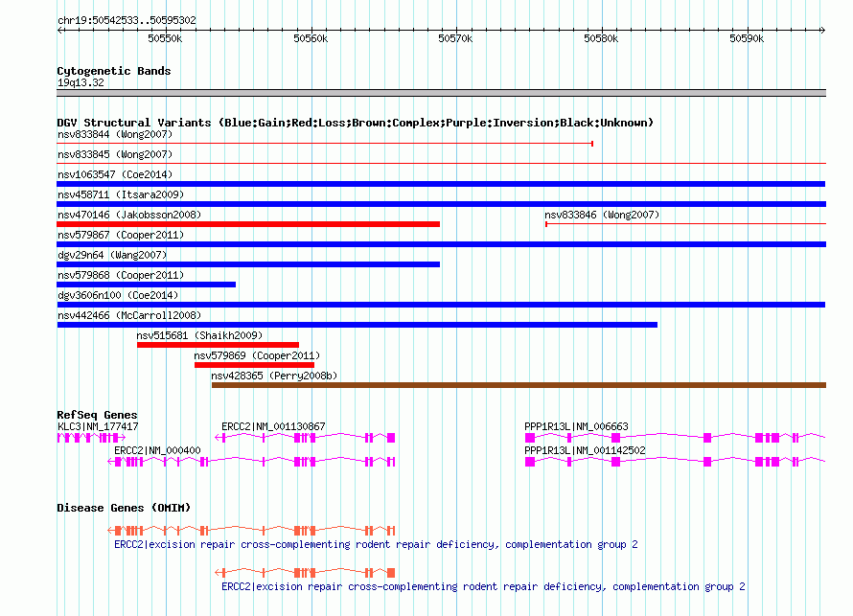Click the 50550k ruler label
853x616 pixels.
point(165,38)
